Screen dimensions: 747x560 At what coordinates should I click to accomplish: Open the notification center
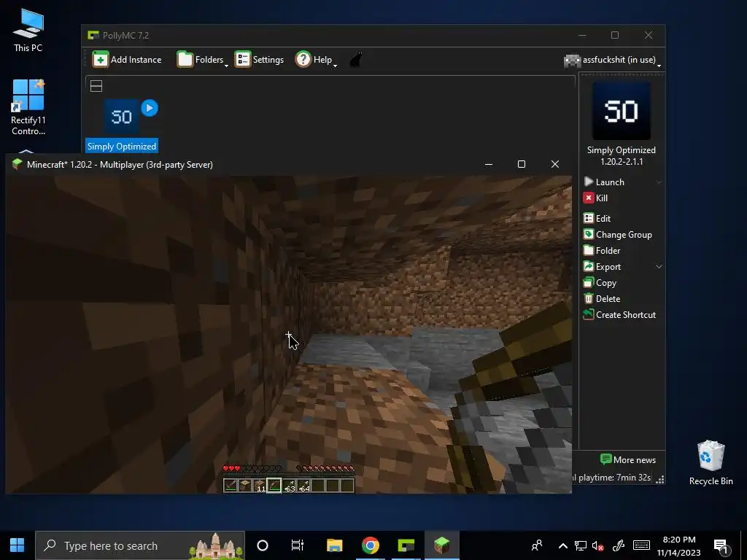point(721,545)
